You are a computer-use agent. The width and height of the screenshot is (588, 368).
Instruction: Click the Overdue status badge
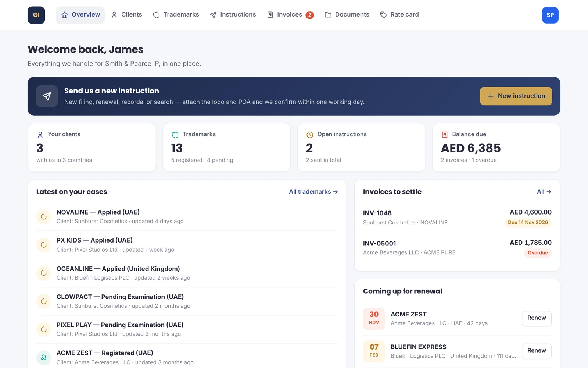click(538, 253)
